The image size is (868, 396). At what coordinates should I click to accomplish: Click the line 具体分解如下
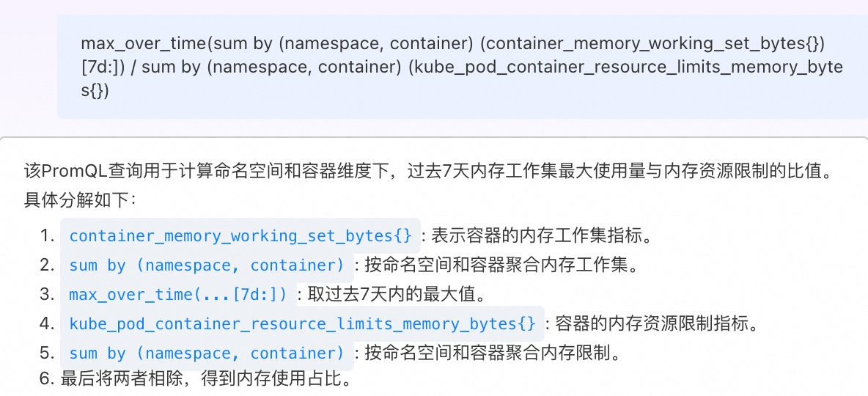pyautogui.click(x=80, y=200)
